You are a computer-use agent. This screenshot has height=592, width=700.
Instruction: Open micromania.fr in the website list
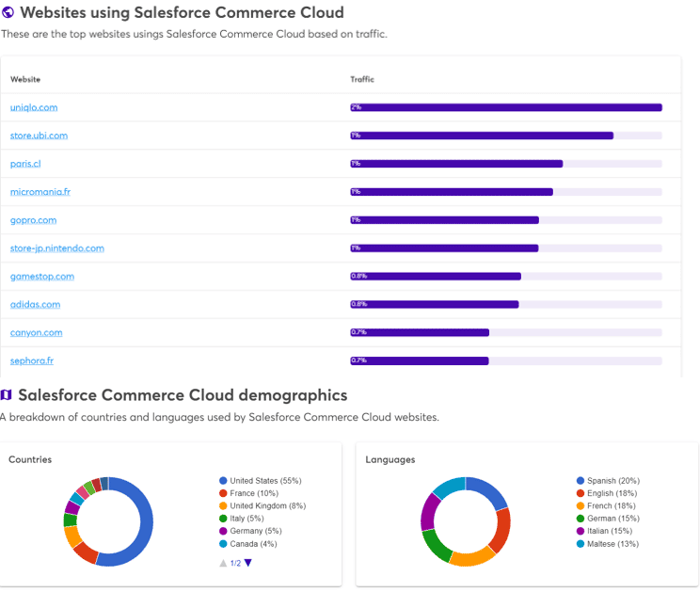pos(40,192)
